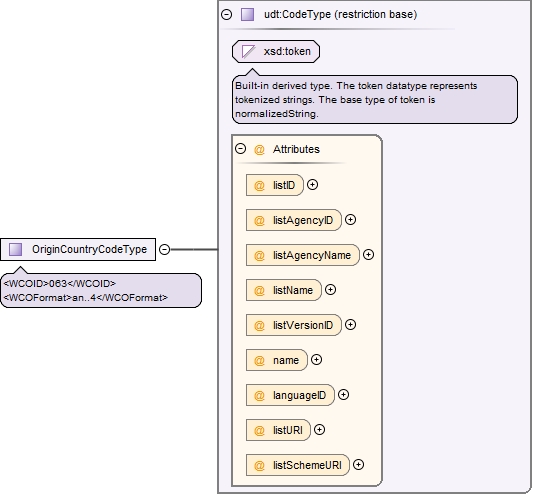Click the @ icon on listAgencyName attribute
Image resolution: width=533 pixels, height=495 pixels.
coord(259,256)
